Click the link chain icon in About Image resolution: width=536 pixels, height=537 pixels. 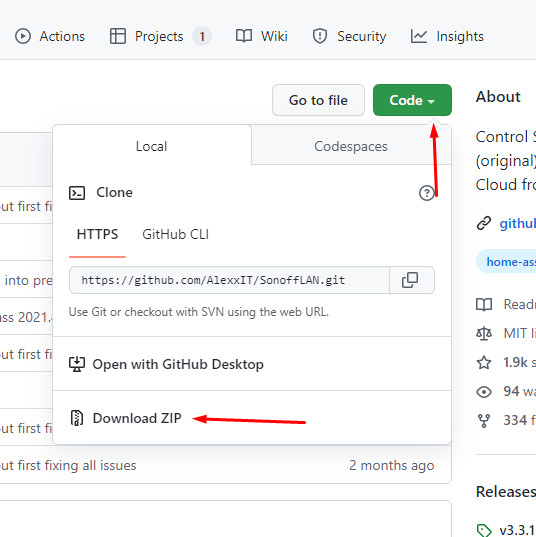[x=484, y=223]
